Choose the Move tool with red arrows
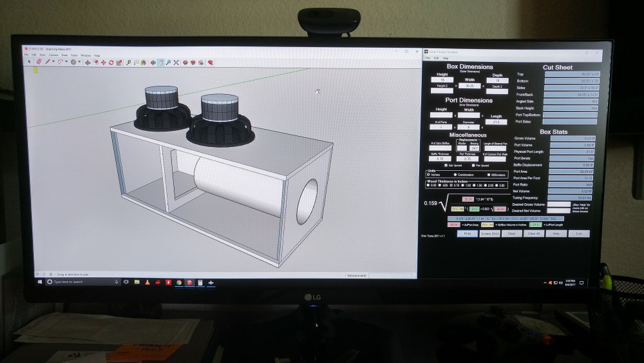 click(x=104, y=63)
